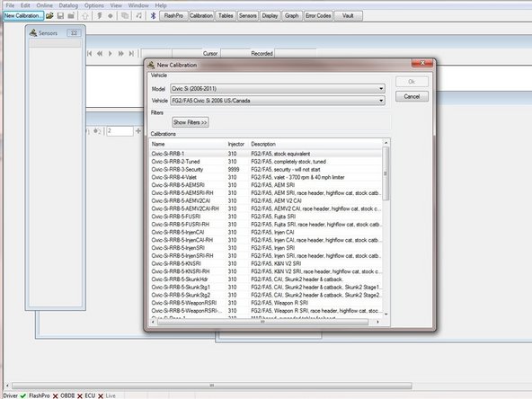The width and height of the screenshot is (532, 399).
Task: Select calibration Civic-Si-RRB-5-InjenSRI
Action: [266, 248]
